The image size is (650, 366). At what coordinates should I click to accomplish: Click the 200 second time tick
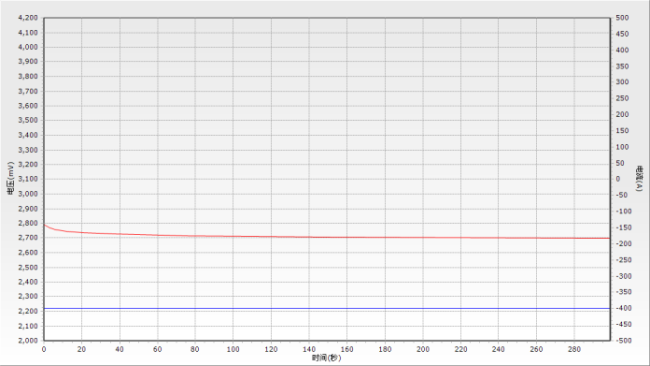point(423,349)
